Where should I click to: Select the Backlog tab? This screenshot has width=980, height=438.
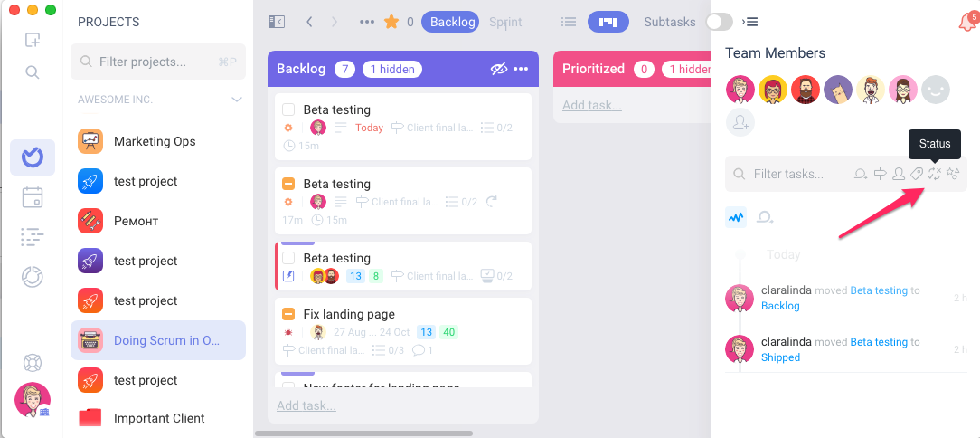(x=450, y=22)
